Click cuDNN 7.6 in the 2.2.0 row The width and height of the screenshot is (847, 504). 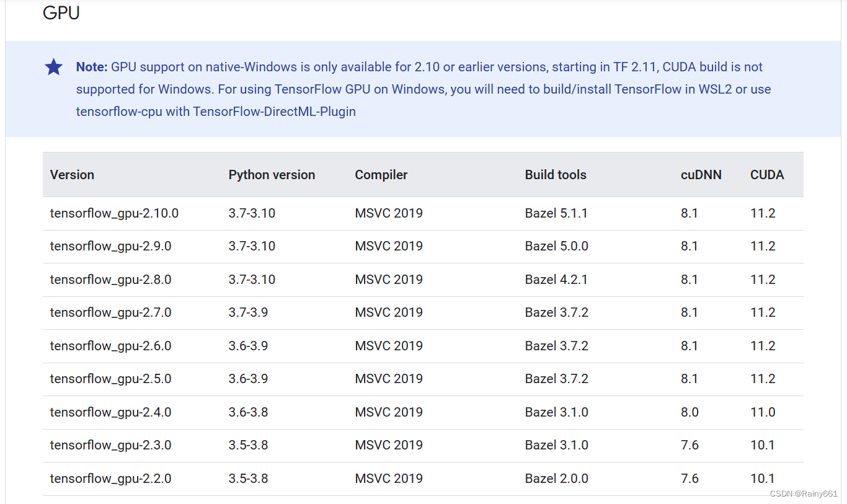click(x=690, y=479)
